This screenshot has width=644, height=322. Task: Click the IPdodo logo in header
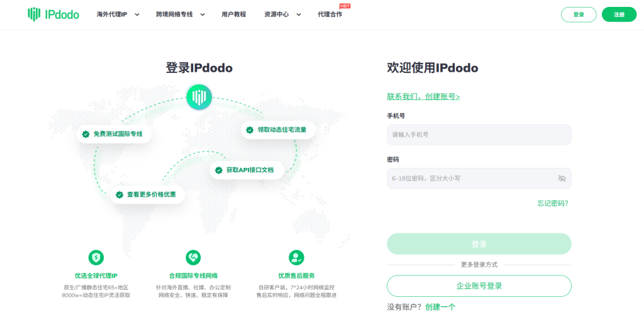53,14
